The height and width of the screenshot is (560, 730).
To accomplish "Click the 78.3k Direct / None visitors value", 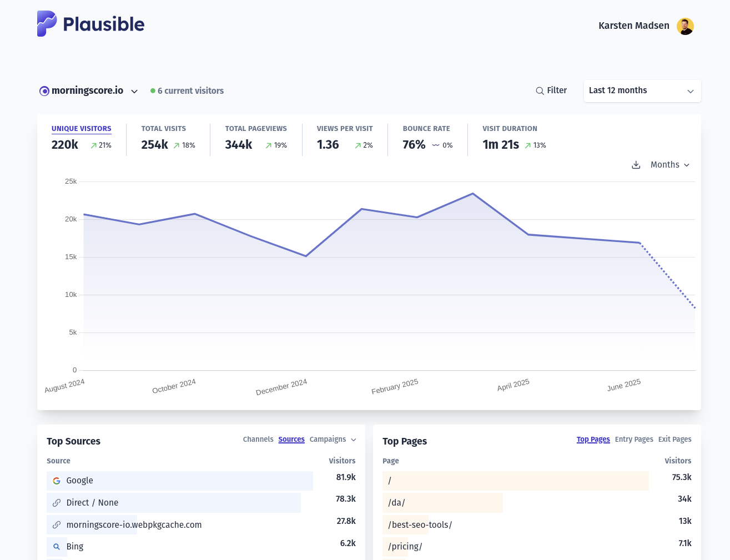I will pyautogui.click(x=346, y=499).
